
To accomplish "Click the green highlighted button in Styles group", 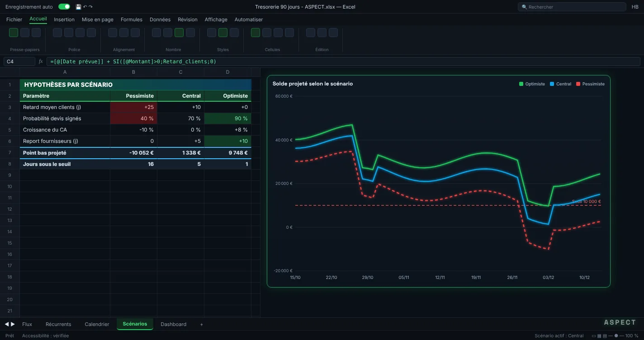I will [x=223, y=33].
